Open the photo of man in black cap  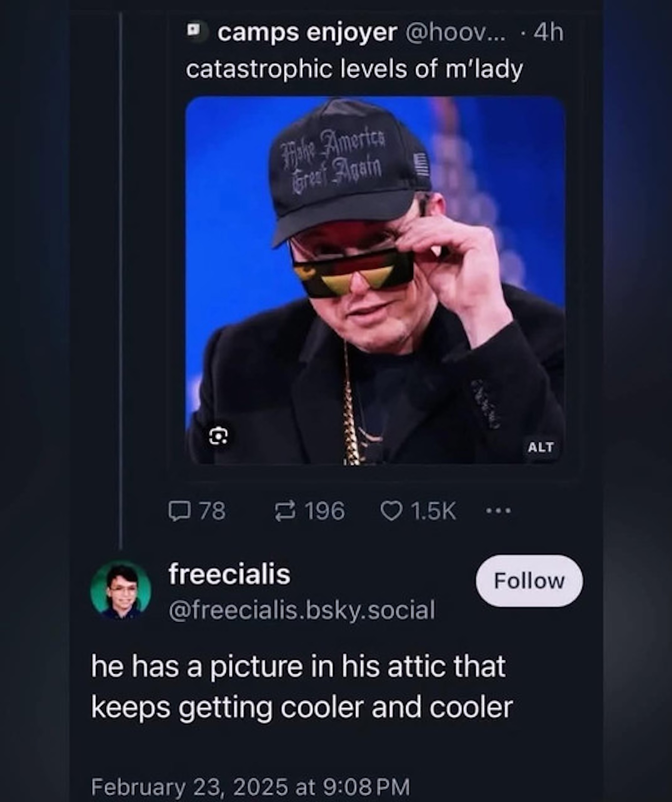(374, 280)
